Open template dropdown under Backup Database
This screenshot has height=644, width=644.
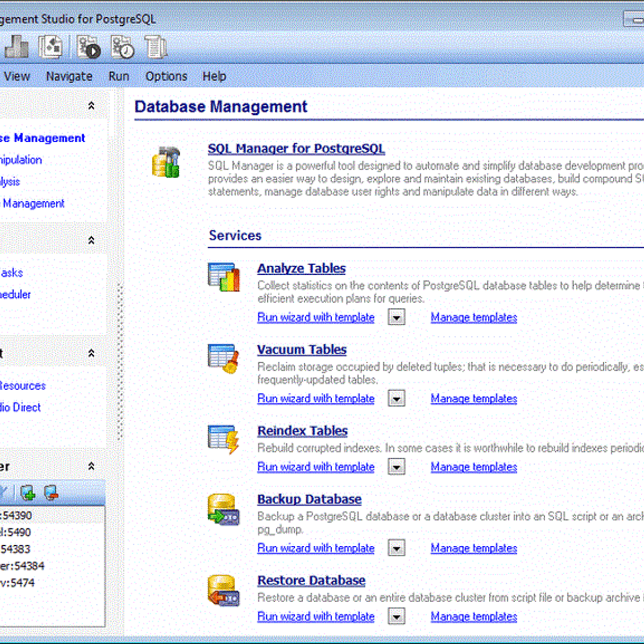tap(396, 548)
